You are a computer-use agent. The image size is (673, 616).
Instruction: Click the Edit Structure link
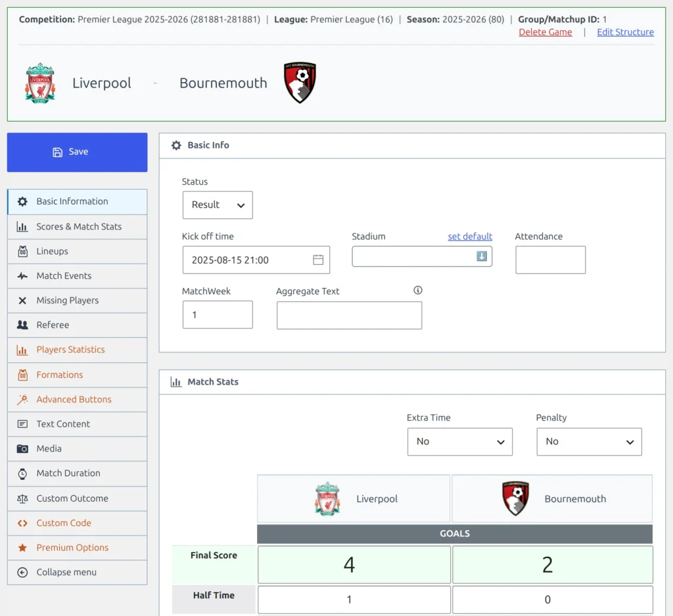click(626, 32)
